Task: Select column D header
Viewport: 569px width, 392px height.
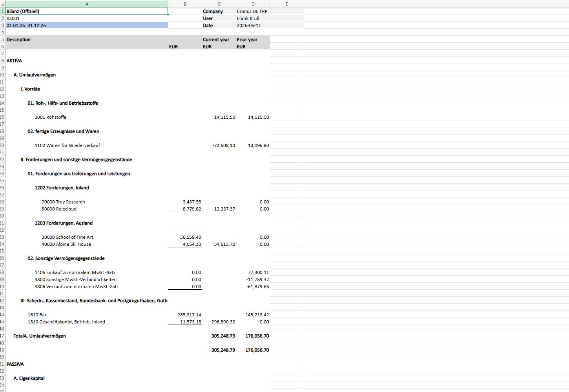Action: click(x=253, y=4)
